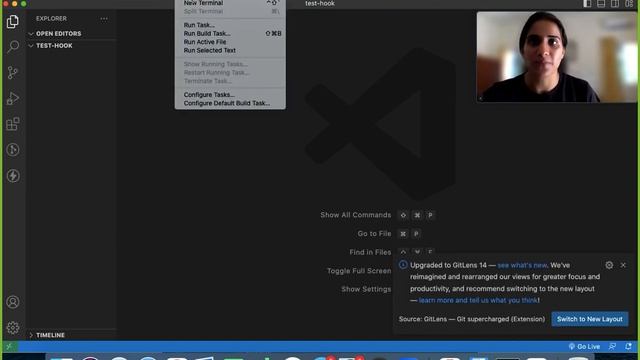This screenshot has width=640, height=360.
Task: Open GitLens notification gear settings
Action: point(609,265)
